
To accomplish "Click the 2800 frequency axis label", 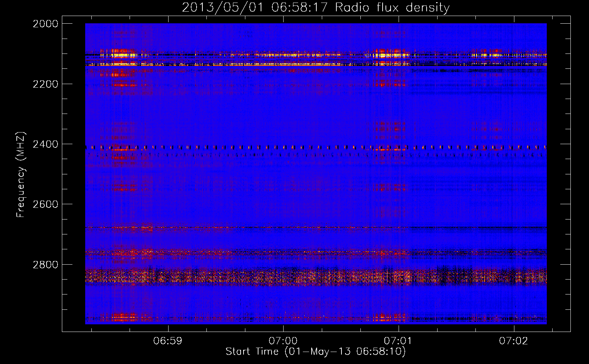I will (46, 265).
